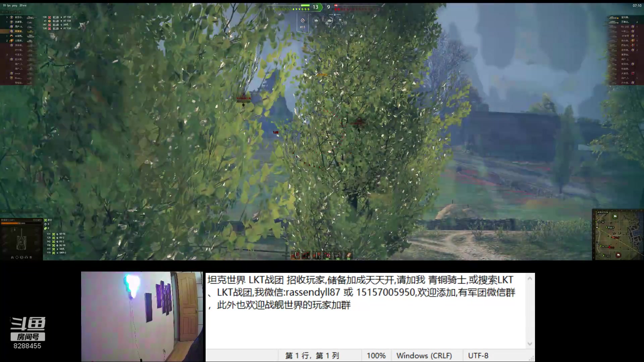
Task: Click the 142 KV-2 damage log entry
Action: pyautogui.click(x=55, y=241)
